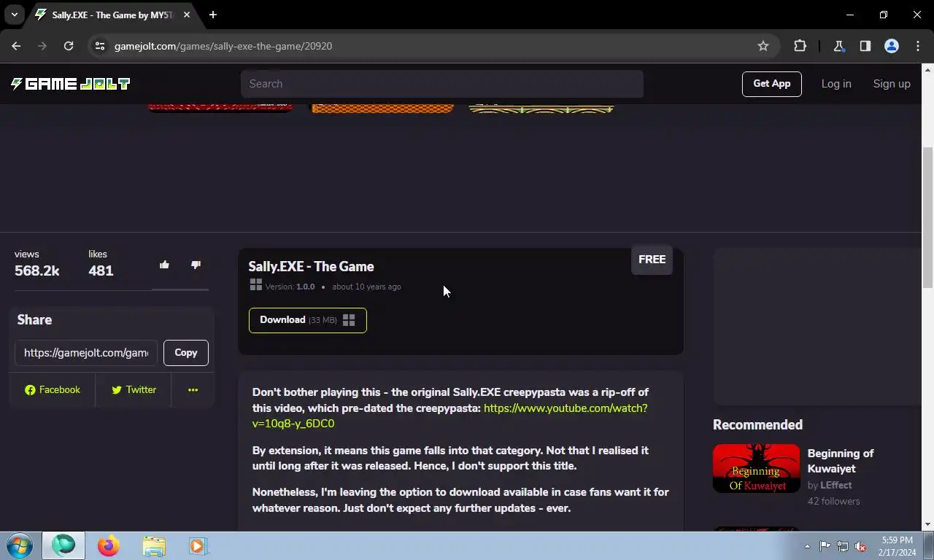The image size is (934, 560).
Task: Download the 33 MB game build
Action: (307, 320)
